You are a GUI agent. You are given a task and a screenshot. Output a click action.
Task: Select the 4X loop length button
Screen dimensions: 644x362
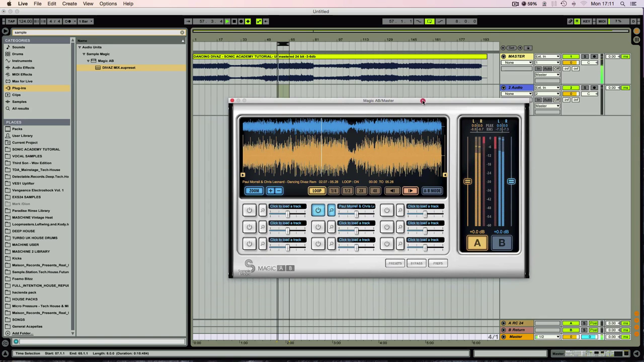(x=374, y=191)
